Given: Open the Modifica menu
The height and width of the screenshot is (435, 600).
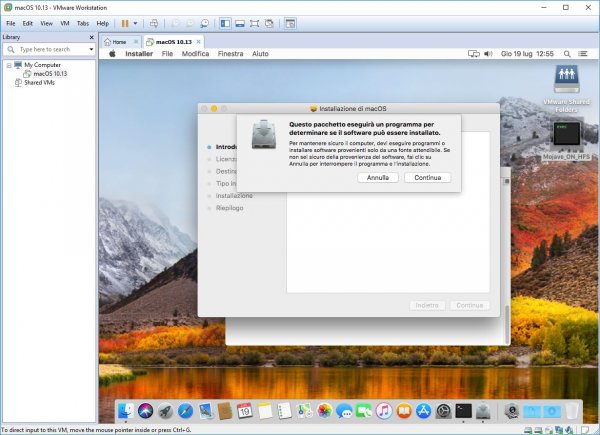Looking at the screenshot, I should (x=195, y=54).
